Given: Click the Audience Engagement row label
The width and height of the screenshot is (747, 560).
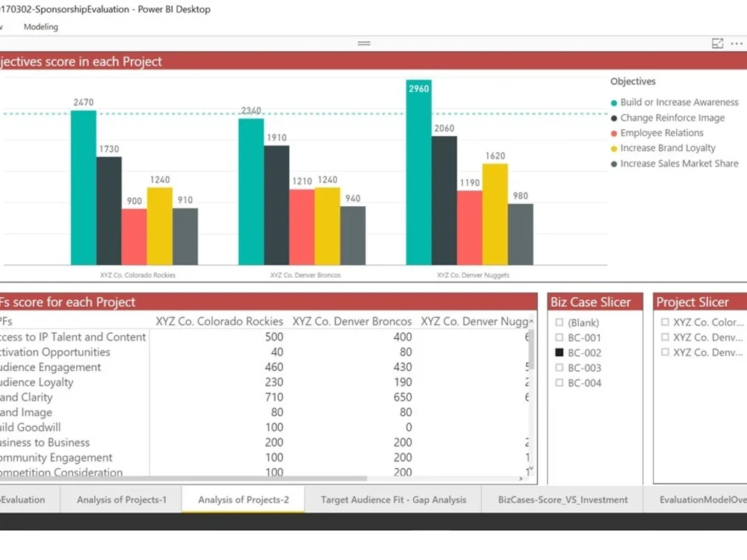Looking at the screenshot, I should coord(50,367).
